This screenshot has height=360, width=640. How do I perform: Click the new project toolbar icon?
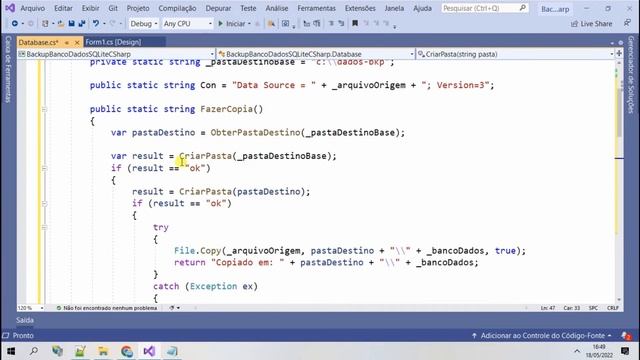[45, 24]
